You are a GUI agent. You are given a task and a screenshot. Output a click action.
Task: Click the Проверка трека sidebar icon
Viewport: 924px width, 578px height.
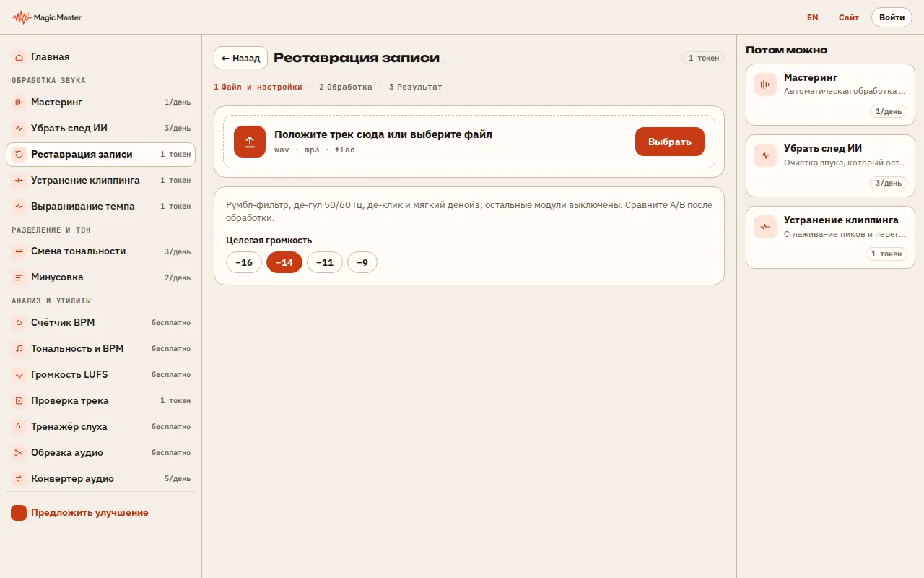19,400
